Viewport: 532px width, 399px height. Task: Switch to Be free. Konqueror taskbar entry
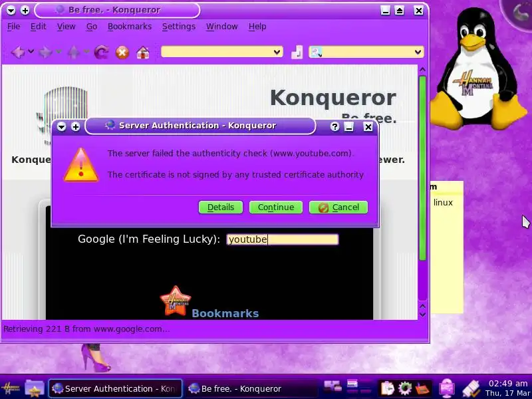(251, 388)
